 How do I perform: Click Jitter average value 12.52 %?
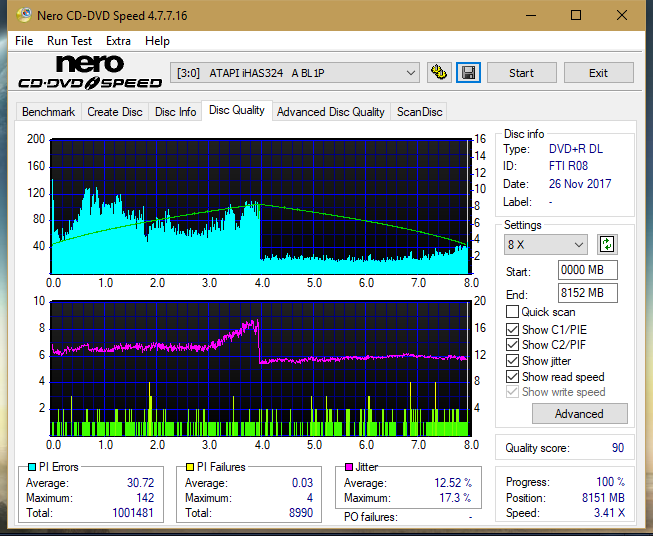point(453,483)
